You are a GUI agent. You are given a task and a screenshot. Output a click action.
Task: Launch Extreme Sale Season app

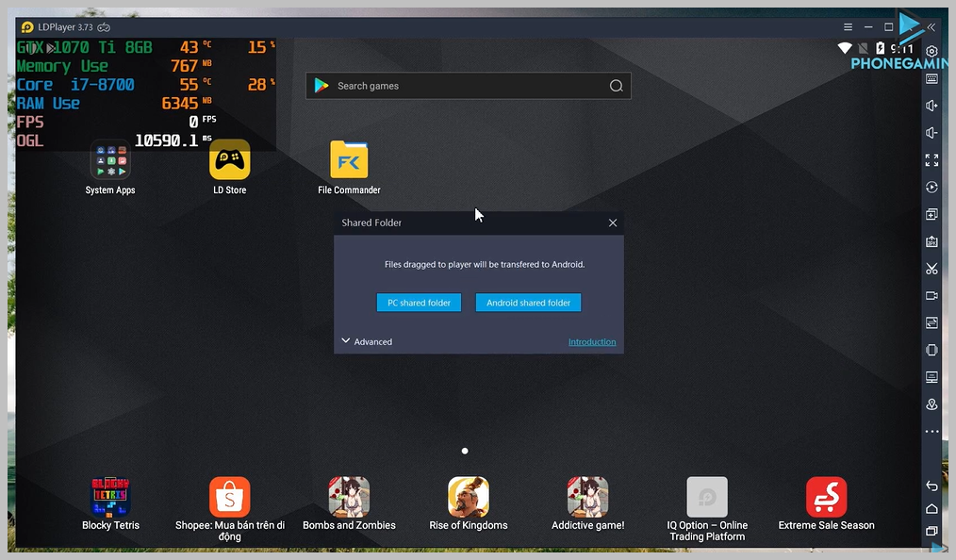[826, 503]
